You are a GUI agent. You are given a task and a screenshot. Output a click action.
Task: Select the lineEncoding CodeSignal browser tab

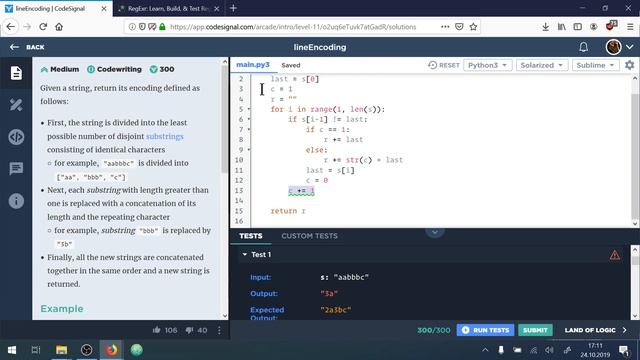pyautogui.click(x=56, y=9)
